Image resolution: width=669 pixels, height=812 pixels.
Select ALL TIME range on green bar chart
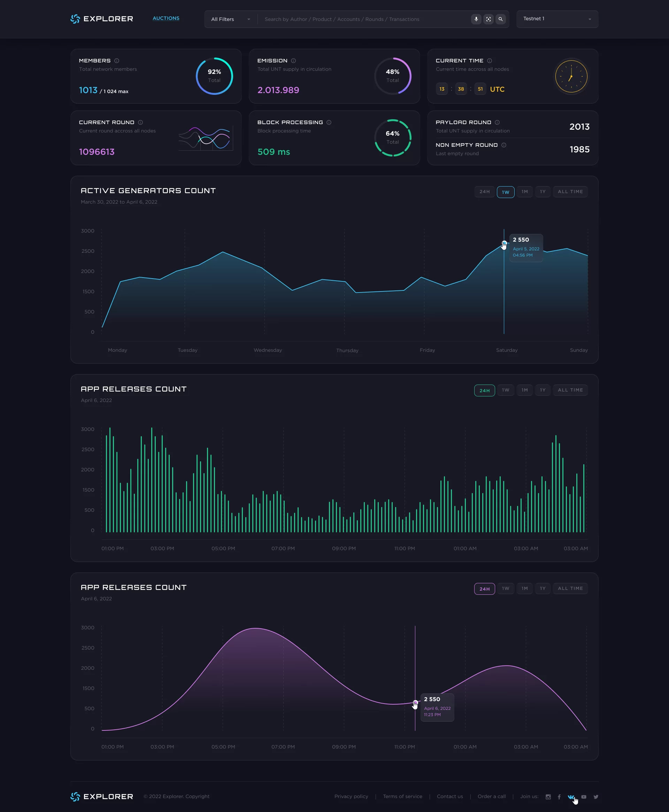[x=570, y=390]
